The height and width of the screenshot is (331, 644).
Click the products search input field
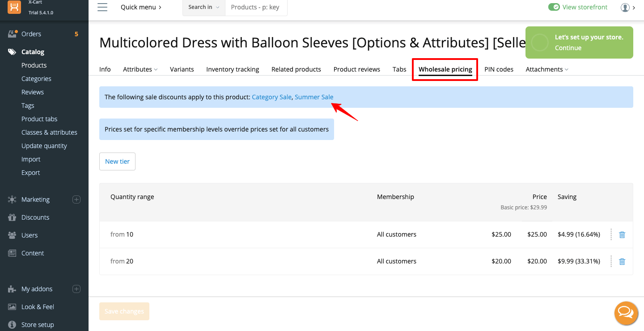click(256, 7)
